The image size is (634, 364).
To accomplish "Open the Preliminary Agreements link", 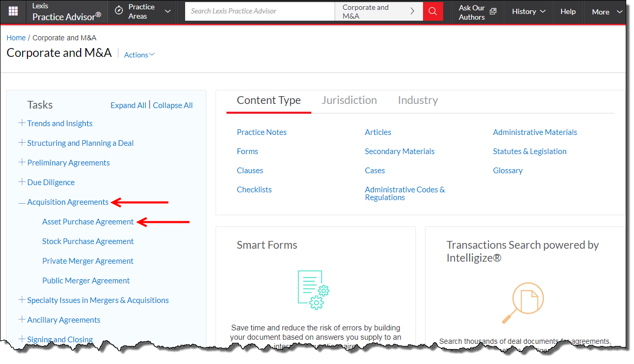I will 68,163.
